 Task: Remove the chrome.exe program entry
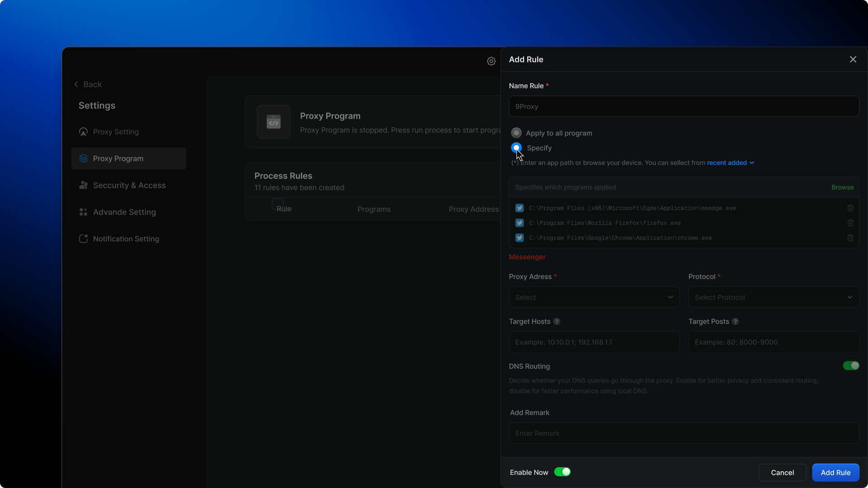point(850,238)
